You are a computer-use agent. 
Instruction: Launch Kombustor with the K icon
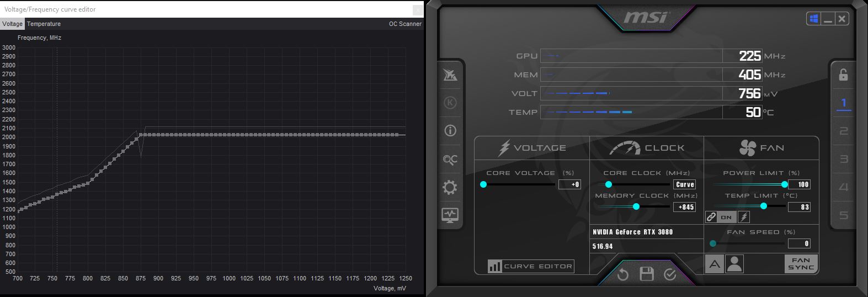pos(450,103)
